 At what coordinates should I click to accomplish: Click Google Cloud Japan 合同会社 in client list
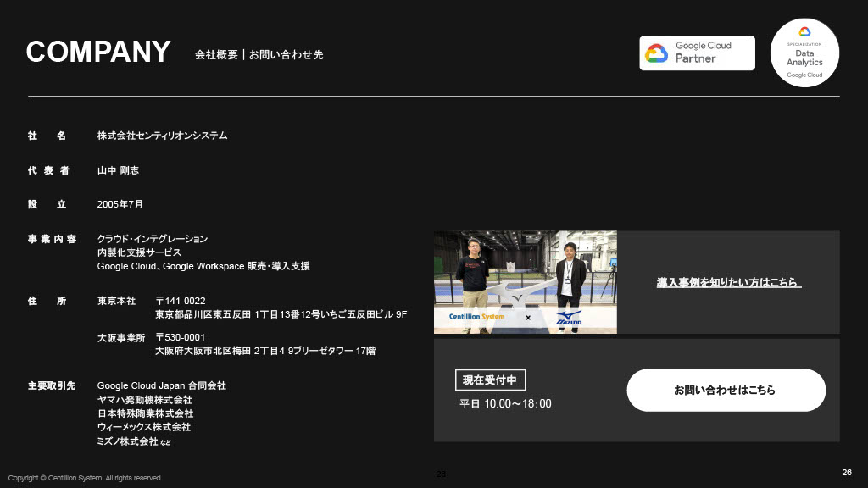point(162,385)
